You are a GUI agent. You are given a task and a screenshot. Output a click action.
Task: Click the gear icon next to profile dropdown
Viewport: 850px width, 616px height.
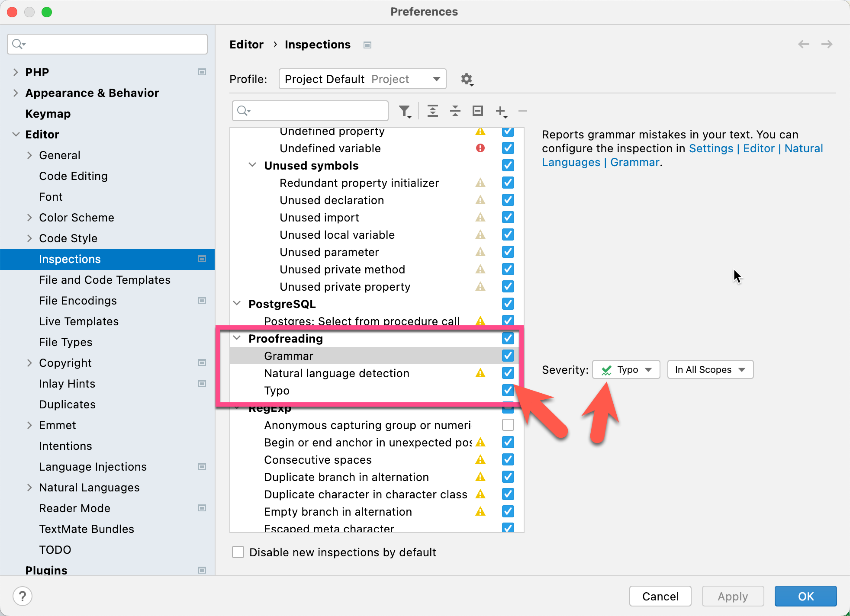tap(467, 78)
